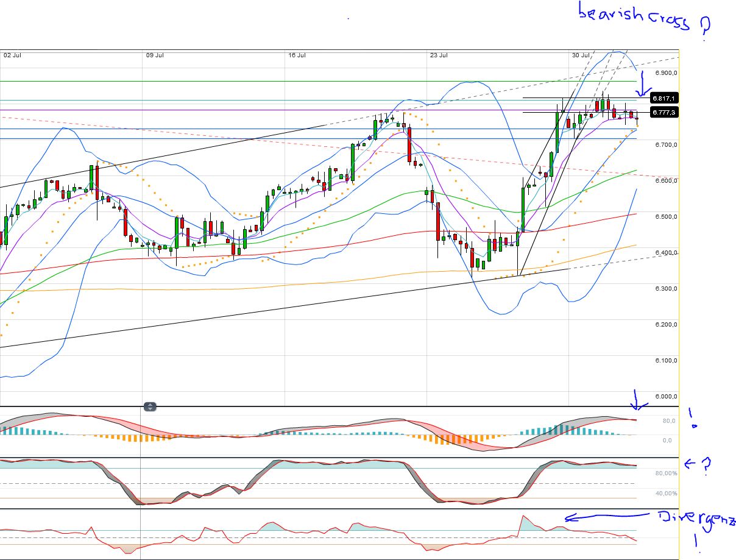This screenshot has height=560, width=736.
Task: Click the 6.400,0 price axis value
Action: [665, 253]
